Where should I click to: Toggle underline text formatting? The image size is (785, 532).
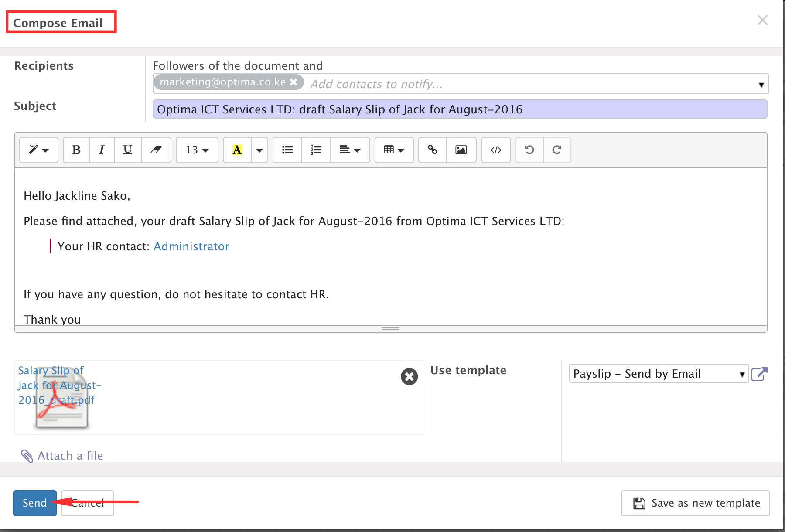127,150
